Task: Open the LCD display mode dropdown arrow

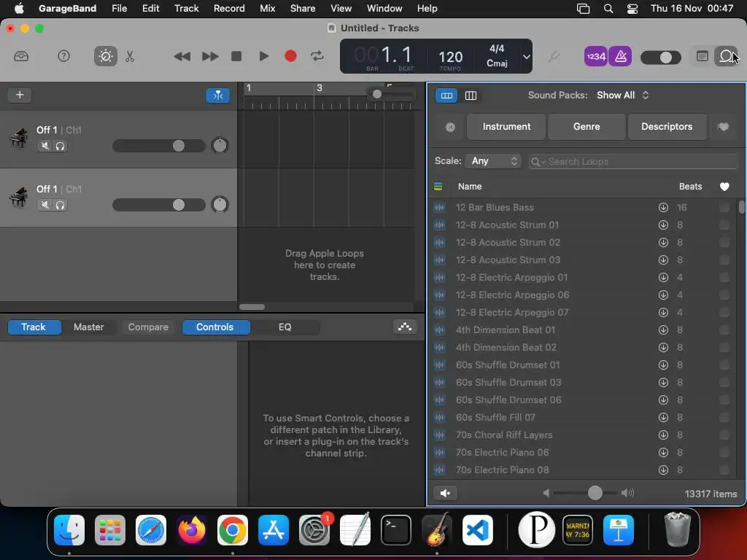Action: tap(526, 57)
